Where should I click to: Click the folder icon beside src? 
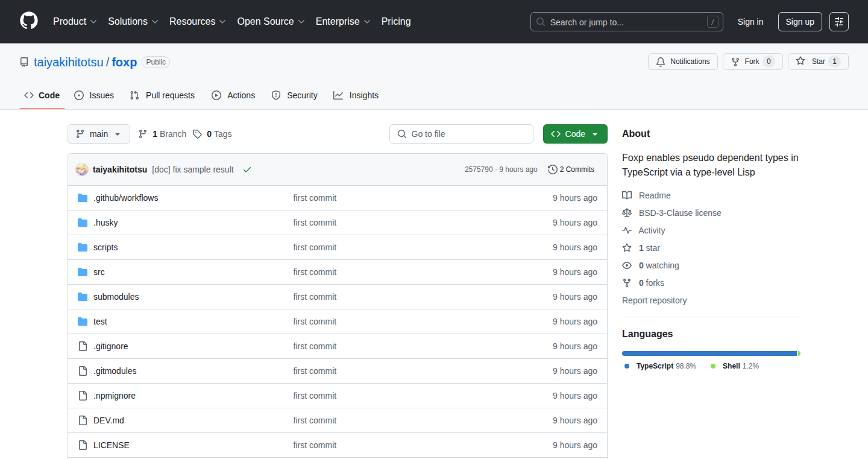(x=83, y=272)
